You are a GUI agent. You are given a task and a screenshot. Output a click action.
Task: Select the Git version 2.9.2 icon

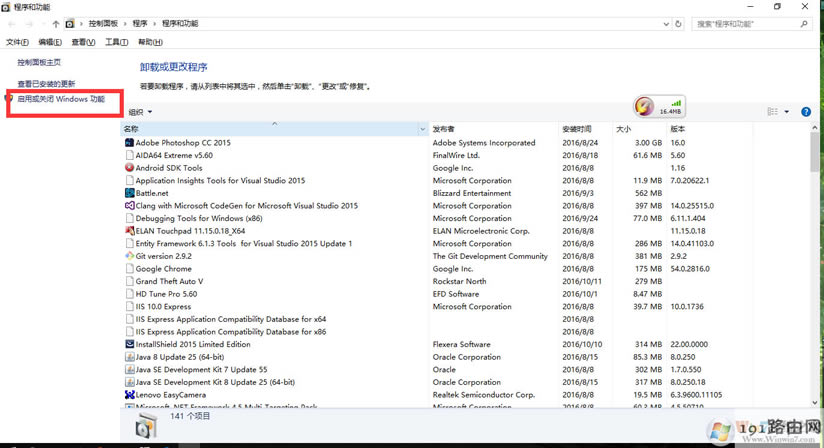[129, 256]
